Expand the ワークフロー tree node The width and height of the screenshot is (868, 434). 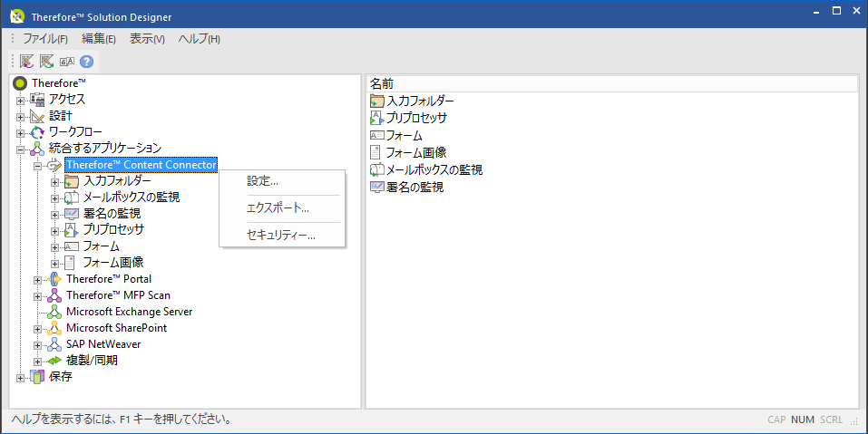[x=21, y=133]
